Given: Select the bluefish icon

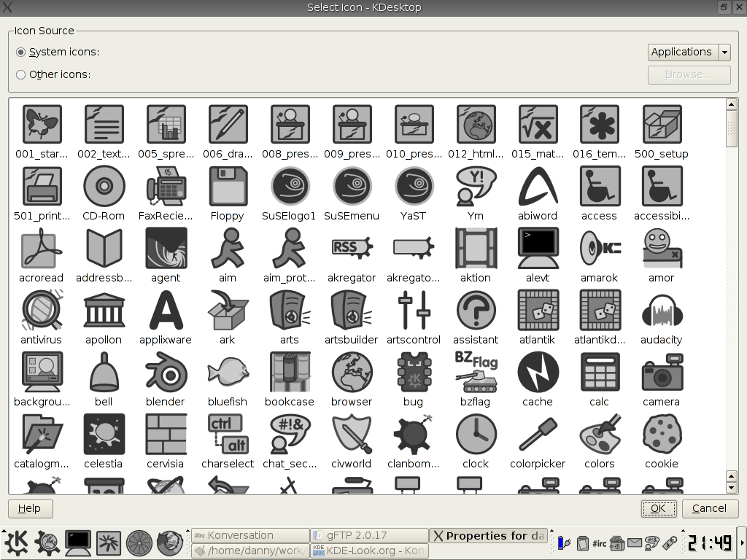Looking at the screenshot, I should coord(228,373).
